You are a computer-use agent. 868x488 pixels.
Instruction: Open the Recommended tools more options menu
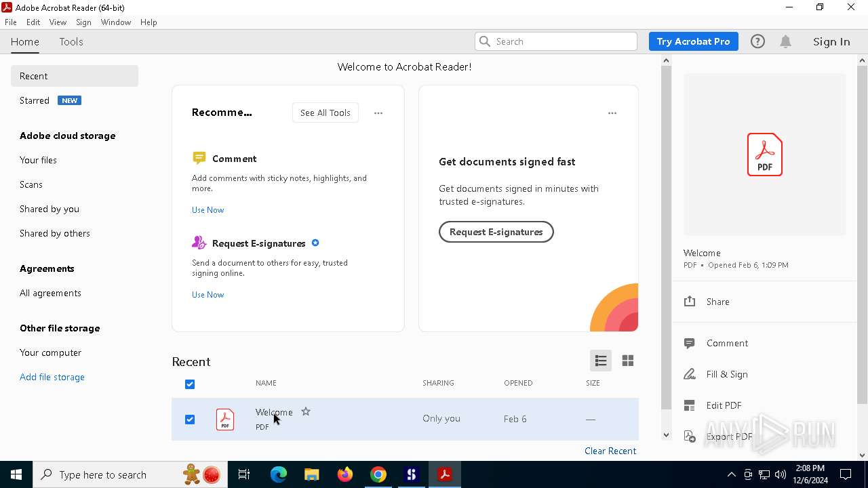click(378, 113)
